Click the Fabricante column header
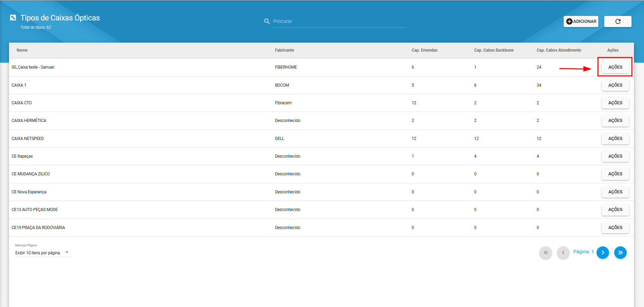The height and width of the screenshot is (307, 644). (285, 50)
